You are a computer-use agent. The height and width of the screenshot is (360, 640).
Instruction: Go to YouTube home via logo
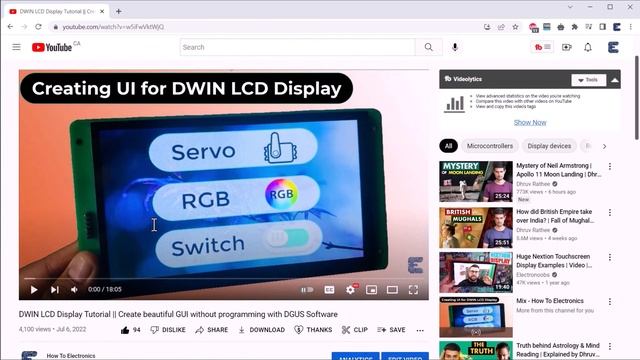tap(52, 47)
